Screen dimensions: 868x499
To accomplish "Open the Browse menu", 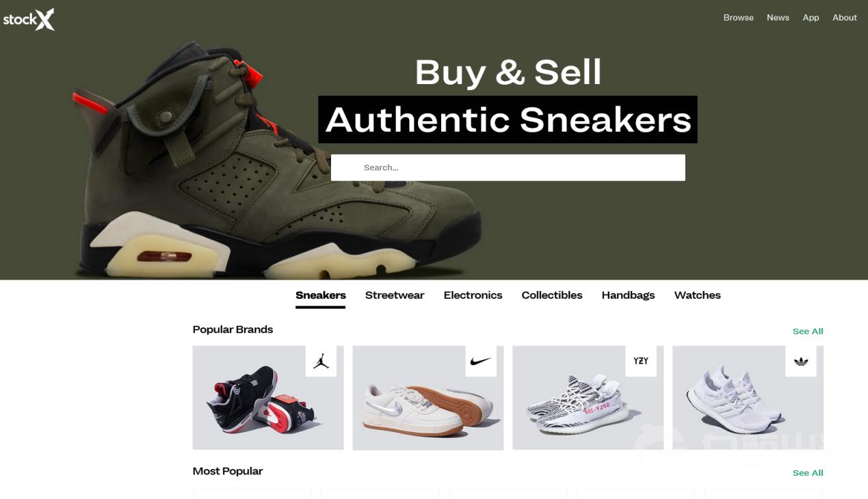I will (739, 18).
